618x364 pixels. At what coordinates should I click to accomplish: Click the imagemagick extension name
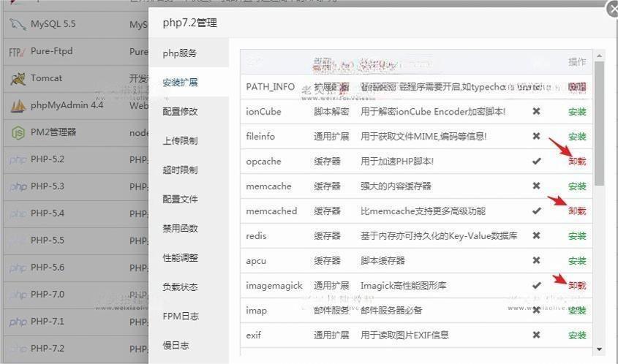tap(274, 286)
